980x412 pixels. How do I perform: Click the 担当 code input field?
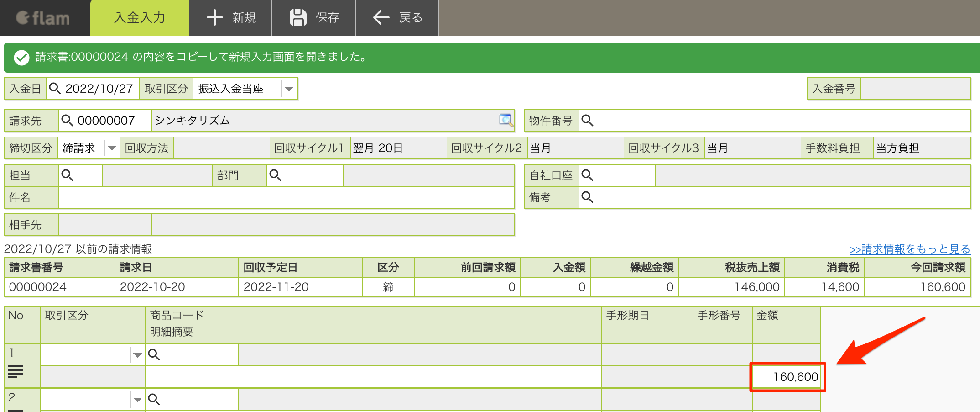pos(88,175)
